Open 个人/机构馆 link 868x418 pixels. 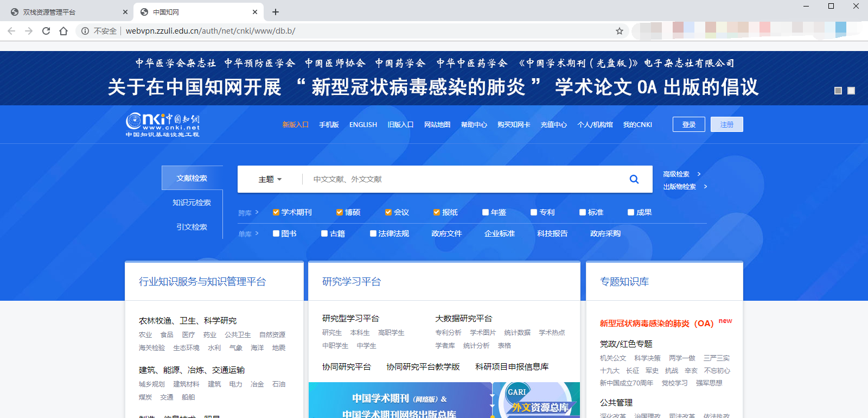pos(595,125)
